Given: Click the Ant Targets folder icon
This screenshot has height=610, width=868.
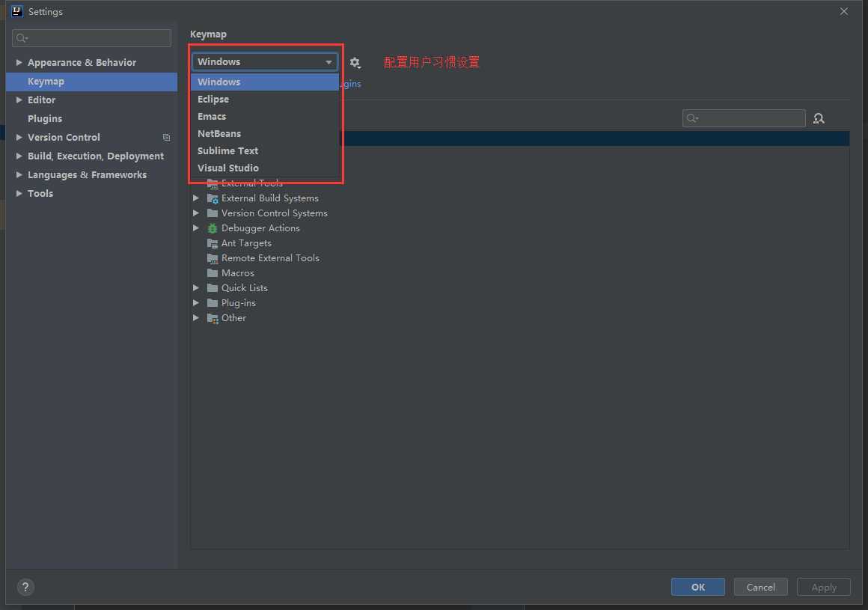Looking at the screenshot, I should 213,243.
